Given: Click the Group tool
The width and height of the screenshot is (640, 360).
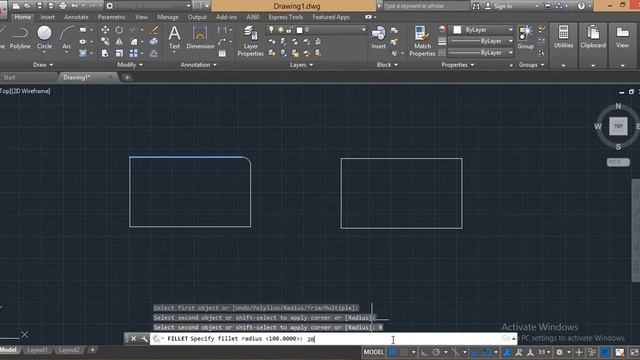Looking at the screenshot, I should (525, 38).
